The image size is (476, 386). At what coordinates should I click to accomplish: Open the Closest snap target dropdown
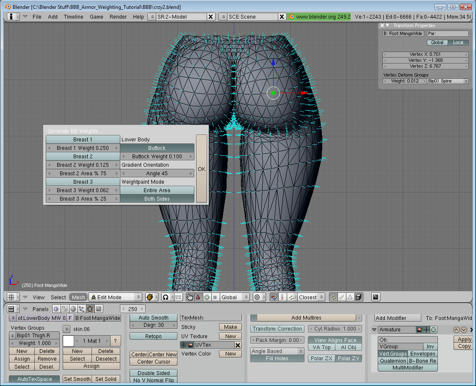311,297
